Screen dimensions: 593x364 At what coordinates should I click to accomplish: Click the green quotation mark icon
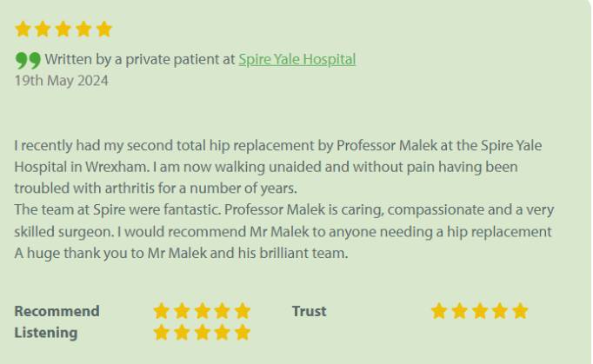pyautogui.click(x=28, y=60)
